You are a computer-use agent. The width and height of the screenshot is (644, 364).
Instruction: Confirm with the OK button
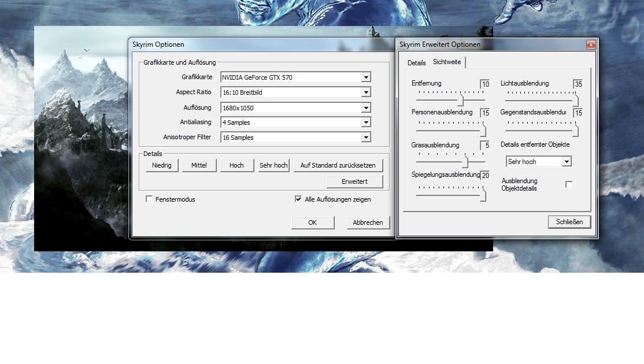coord(313,222)
